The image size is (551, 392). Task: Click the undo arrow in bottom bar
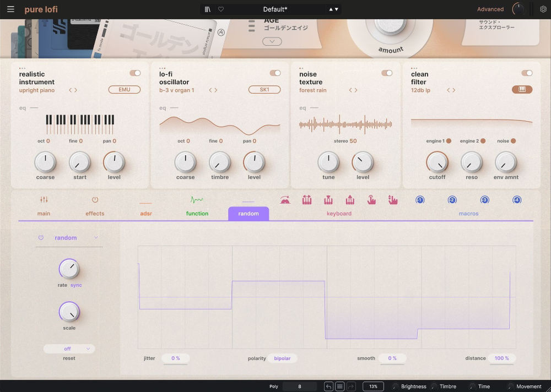coord(328,386)
